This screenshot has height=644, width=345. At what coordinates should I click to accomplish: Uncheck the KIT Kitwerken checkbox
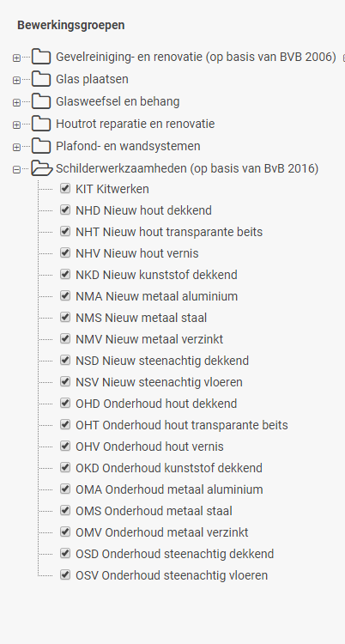pyautogui.click(x=65, y=189)
